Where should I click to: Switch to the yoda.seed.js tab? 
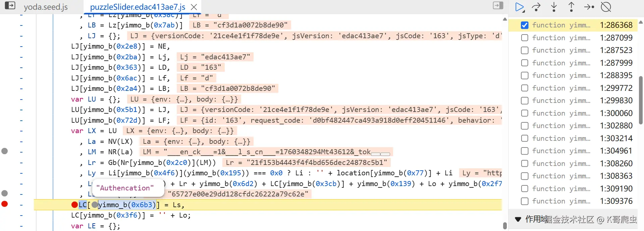[x=46, y=7]
